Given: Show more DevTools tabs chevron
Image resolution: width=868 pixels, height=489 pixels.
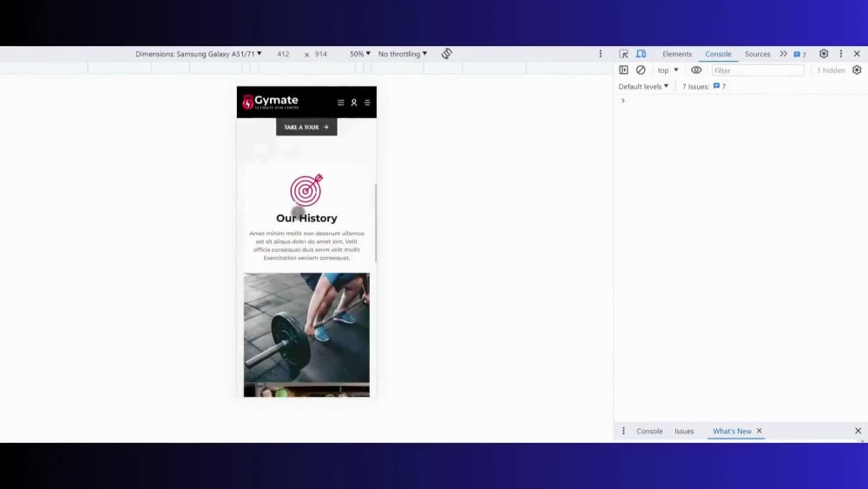Looking at the screenshot, I should pos(783,54).
